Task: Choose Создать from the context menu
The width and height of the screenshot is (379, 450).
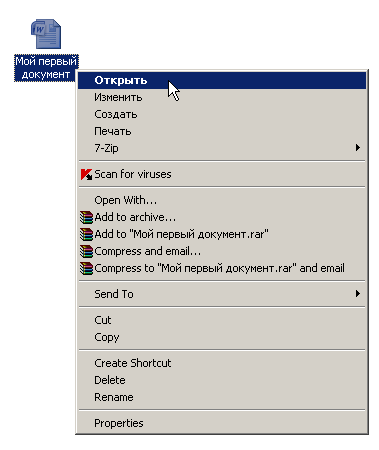Action: coord(222,114)
